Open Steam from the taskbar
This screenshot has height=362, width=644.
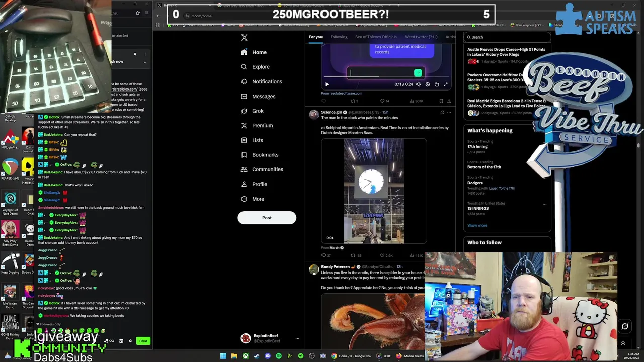coord(256,356)
